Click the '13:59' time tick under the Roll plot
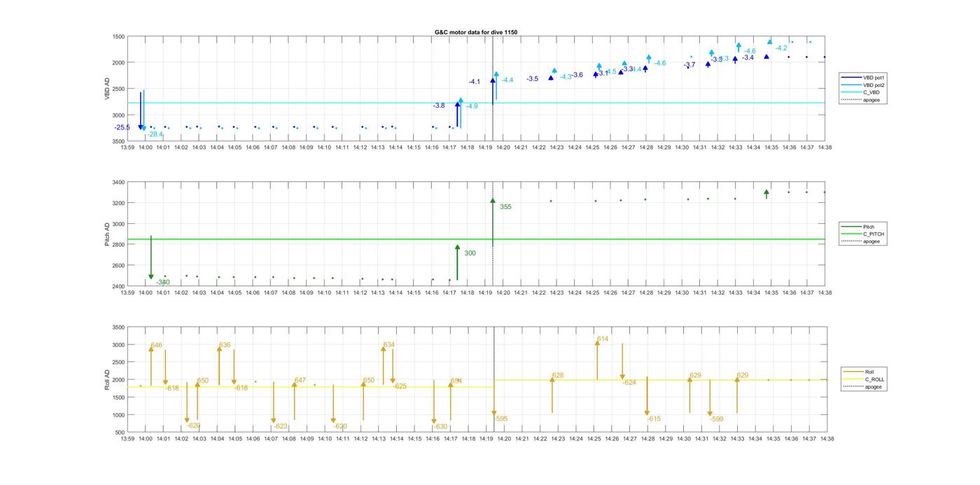Image resolution: width=980 pixels, height=485 pixels. 127,439
